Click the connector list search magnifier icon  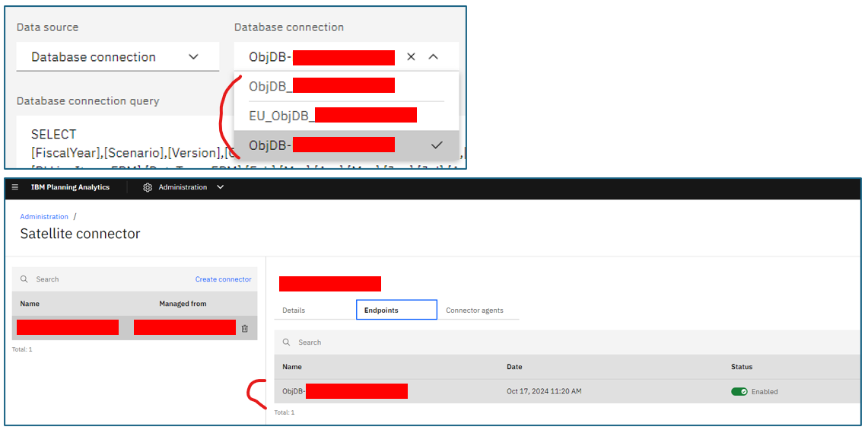[24, 279]
